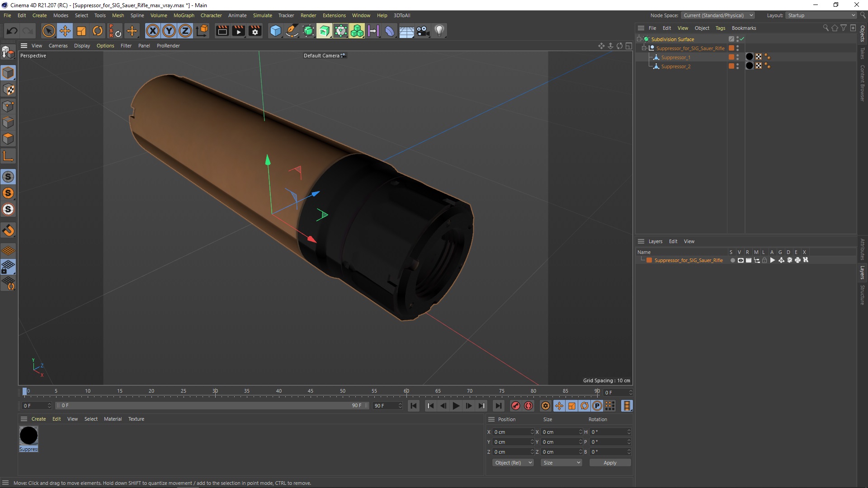This screenshot has height=488, width=868.
Task: Click the Camera object icon
Action: (423, 31)
